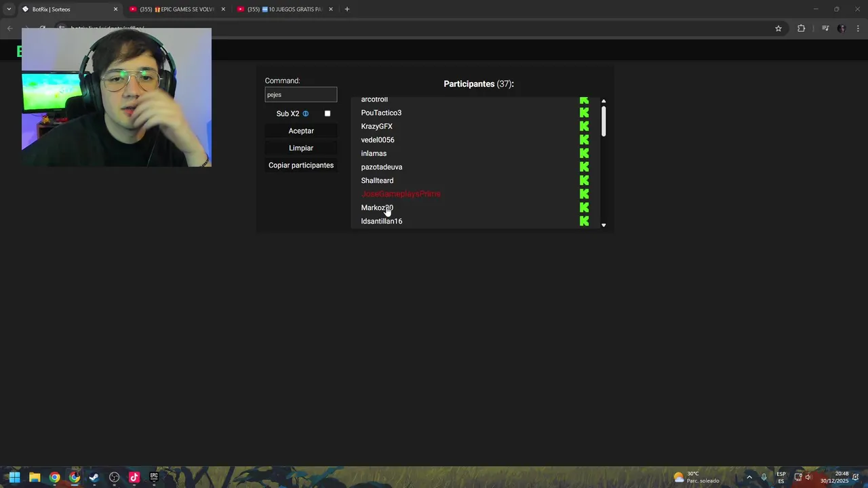
Task: Bookmark this page with the star icon
Action: 778,28
